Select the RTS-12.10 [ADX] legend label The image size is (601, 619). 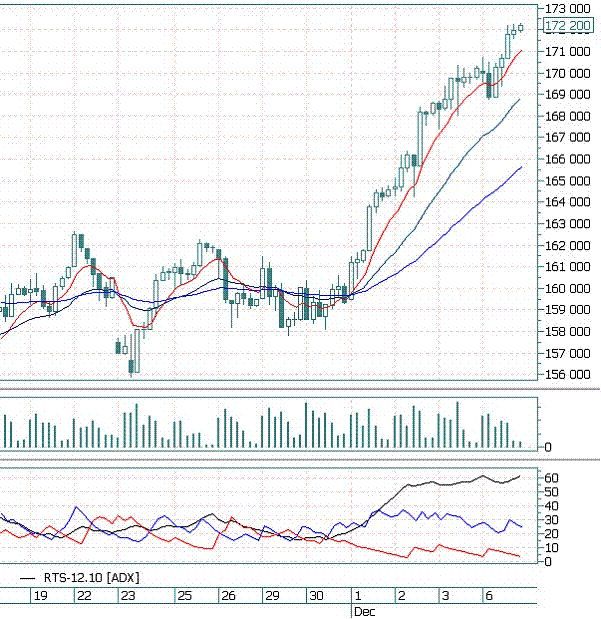(x=92, y=578)
